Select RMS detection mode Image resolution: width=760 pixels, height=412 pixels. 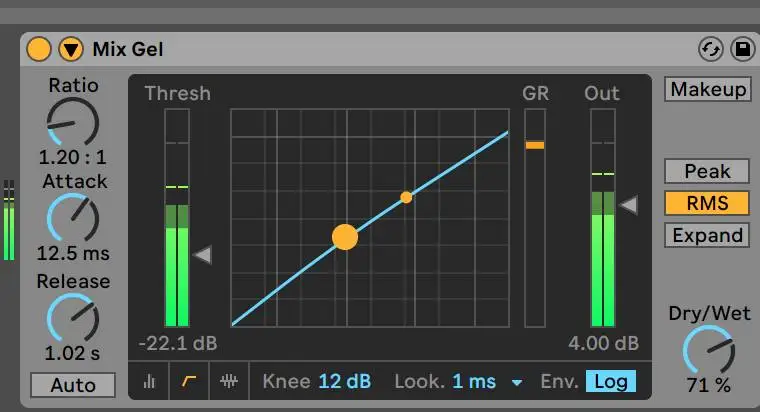(707, 203)
